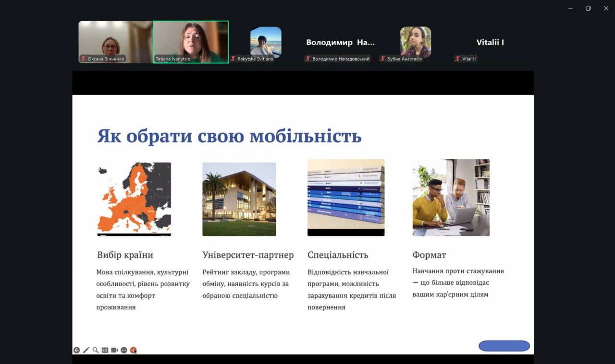
Task: Click muted mic icon beside Оксана Зінченко
Action: pos(83,59)
